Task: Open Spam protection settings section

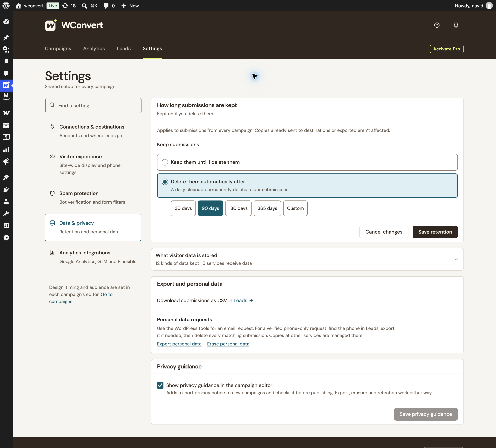Action: [x=93, y=197]
